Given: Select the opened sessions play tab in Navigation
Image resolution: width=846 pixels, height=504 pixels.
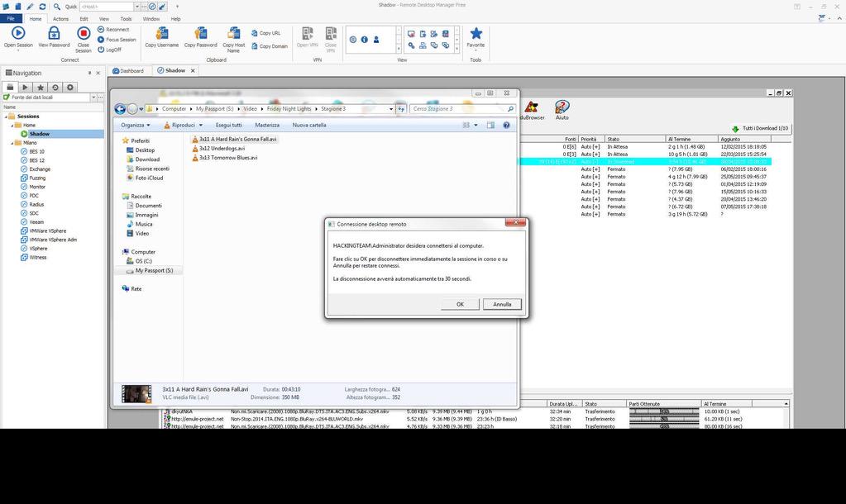Looking at the screenshot, I should pos(25,87).
